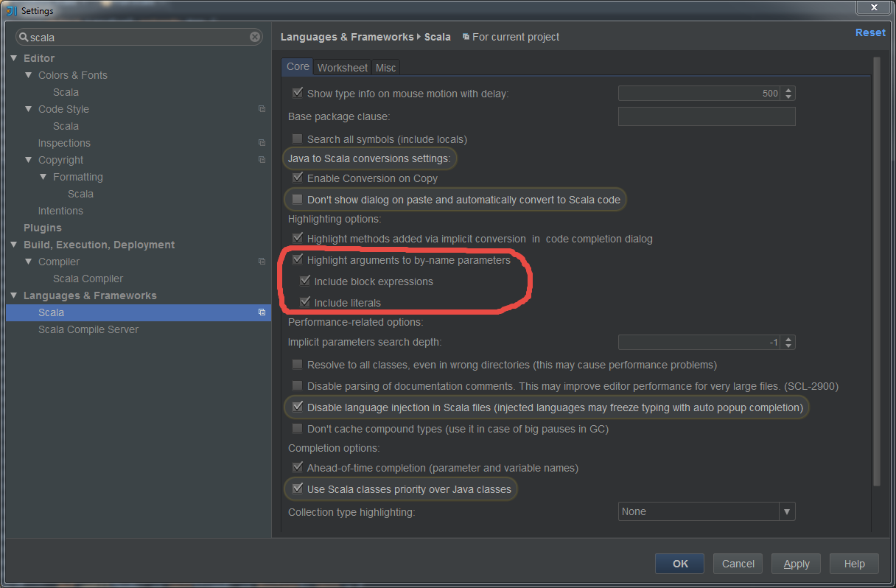This screenshot has height=588, width=896.
Task: Select Scala under Code Style
Action: (x=66, y=126)
